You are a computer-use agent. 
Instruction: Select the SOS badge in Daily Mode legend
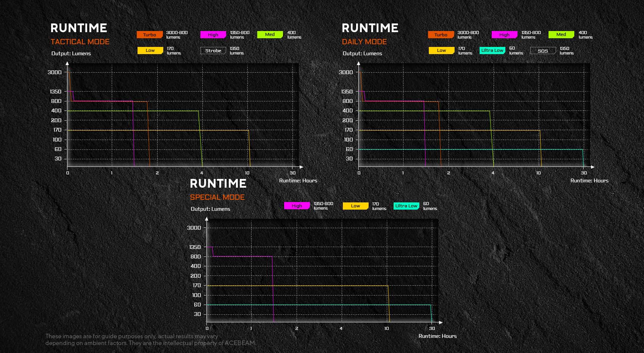click(x=543, y=51)
